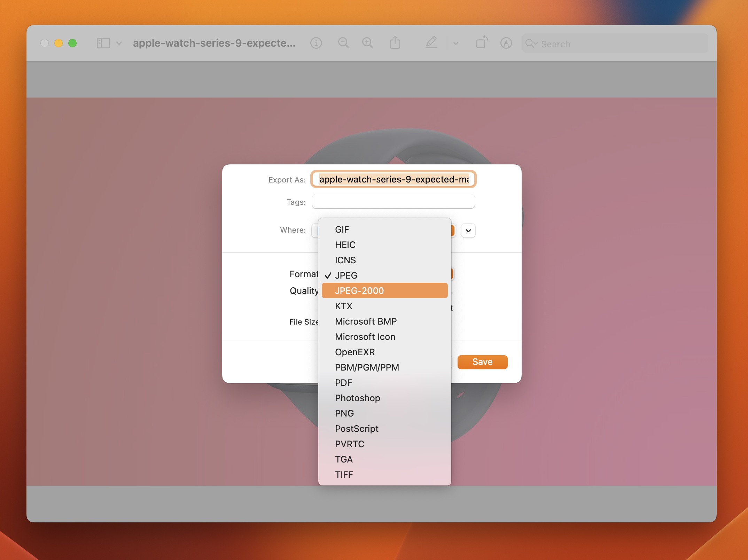Screen dimensions: 748x560
Task: Click the Rotate image icon
Action: point(482,43)
